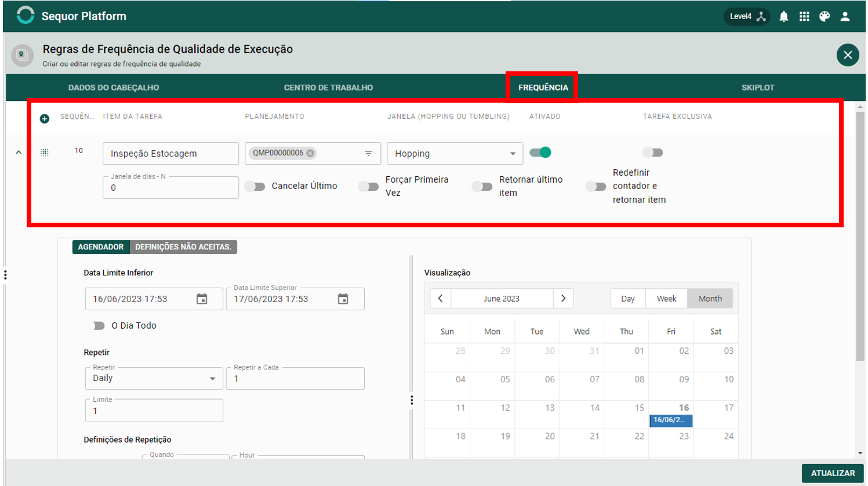Select the Frequência tab
The width and height of the screenshot is (868, 486).
543,88
